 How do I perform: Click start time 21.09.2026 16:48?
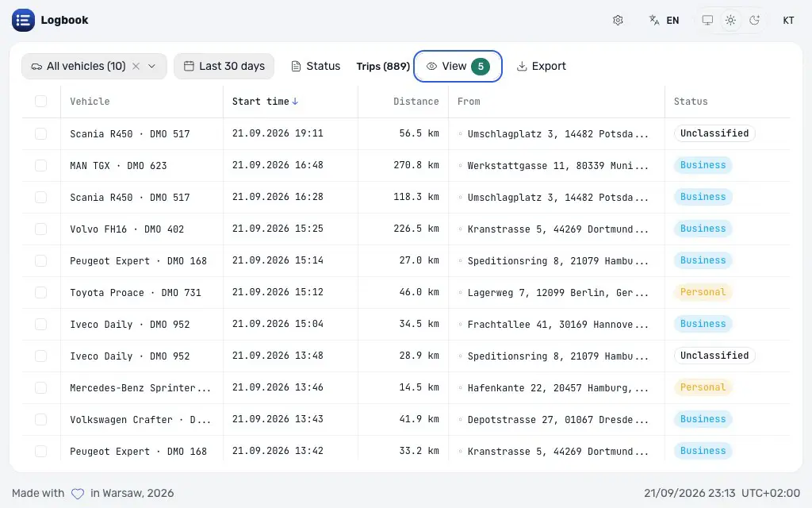point(278,165)
